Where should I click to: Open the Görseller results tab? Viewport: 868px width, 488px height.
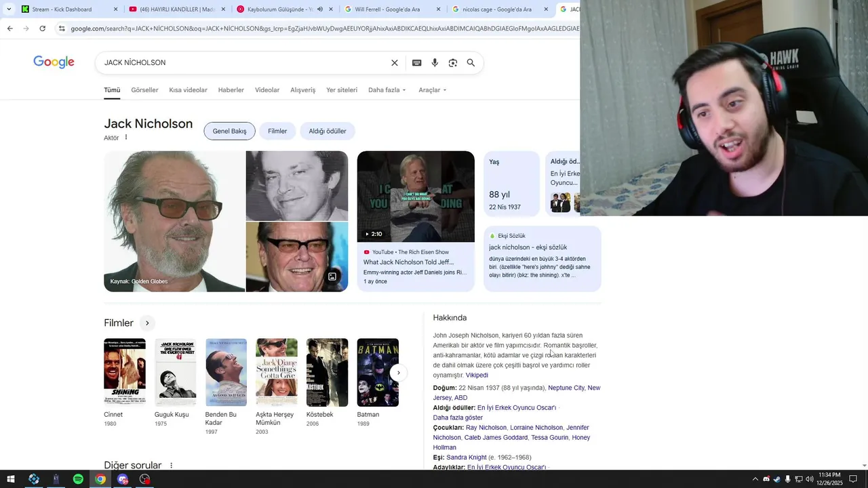[x=144, y=90]
